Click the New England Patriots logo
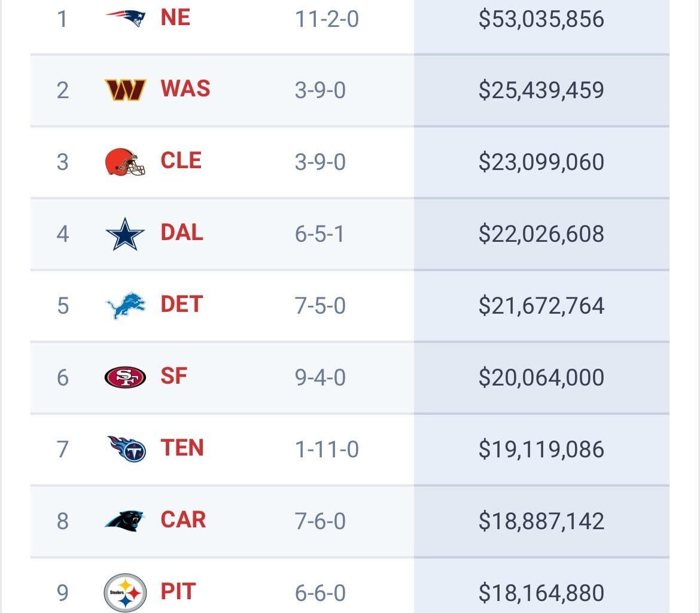 (125, 19)
